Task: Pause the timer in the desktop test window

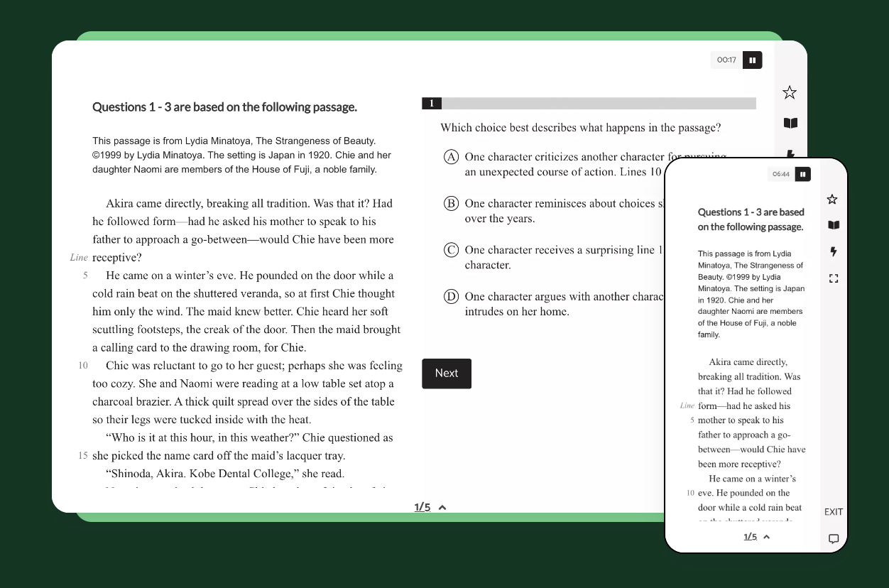Action: click(753, 60)
